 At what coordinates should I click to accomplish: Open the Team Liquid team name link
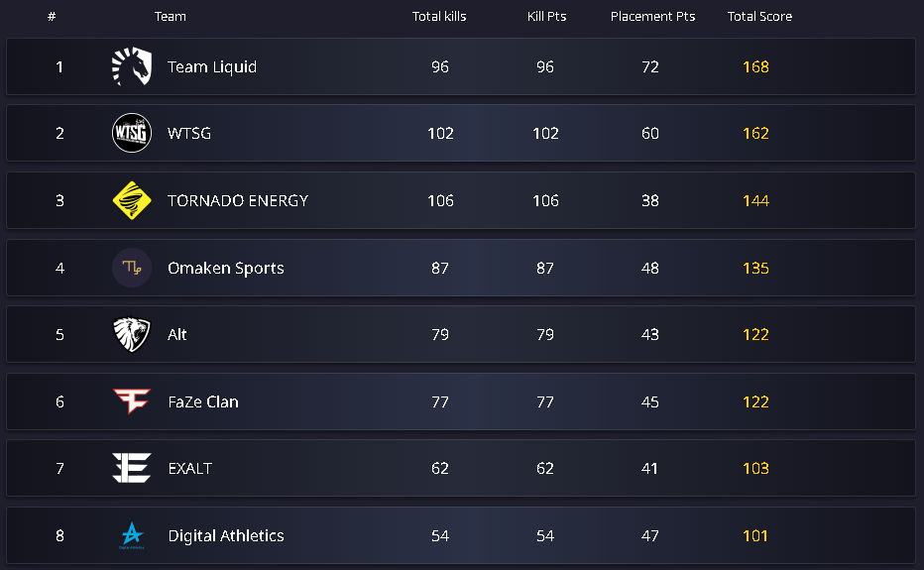pyautogui.click(x=212, y=67)
